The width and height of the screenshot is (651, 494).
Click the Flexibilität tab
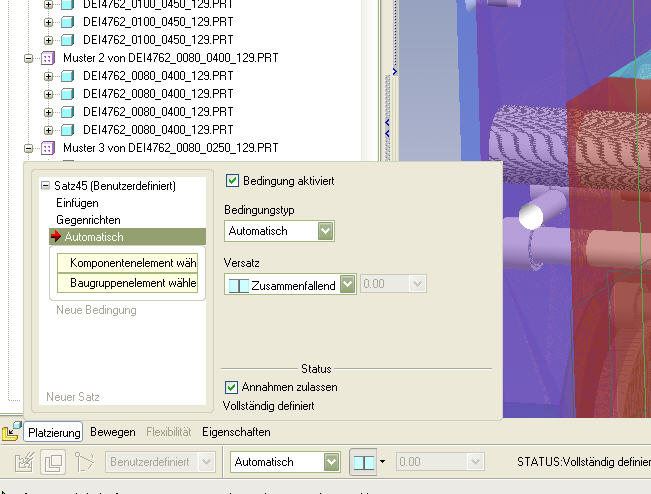point(169,432)
